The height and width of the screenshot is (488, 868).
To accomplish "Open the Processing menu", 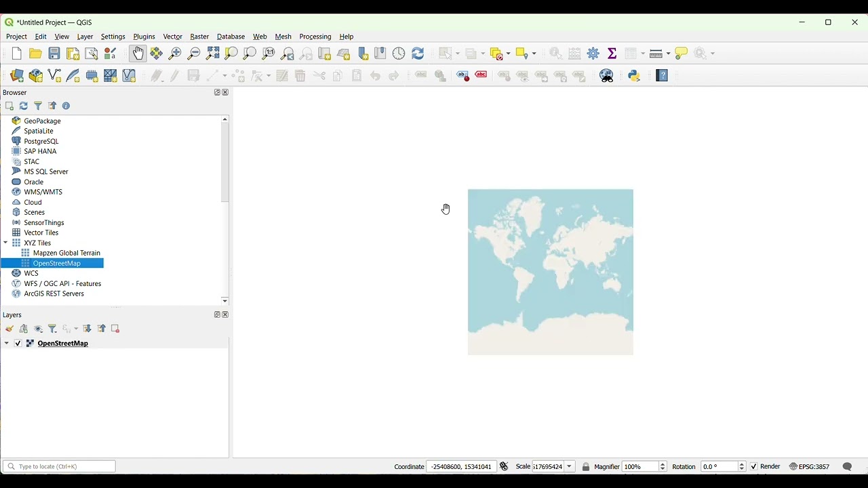I will pos(315,37).
